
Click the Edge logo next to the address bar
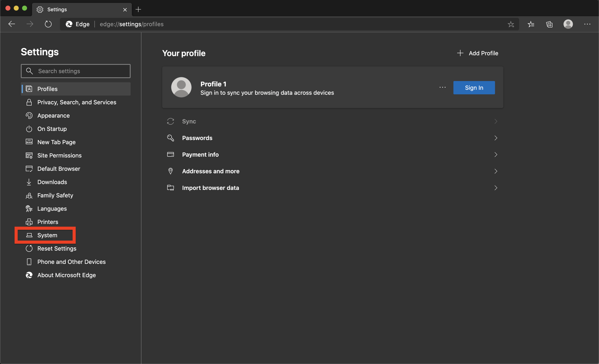(x=69, y=24)
